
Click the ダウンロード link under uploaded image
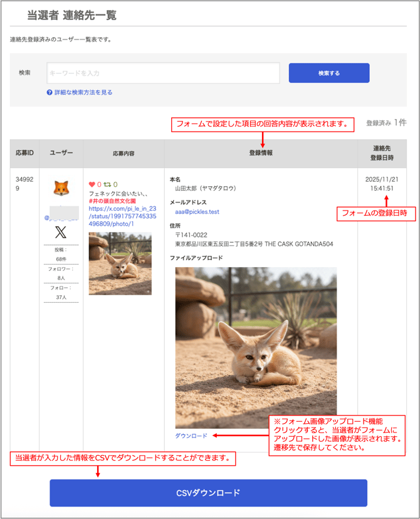pyautogui.click(x=191, y=436)
